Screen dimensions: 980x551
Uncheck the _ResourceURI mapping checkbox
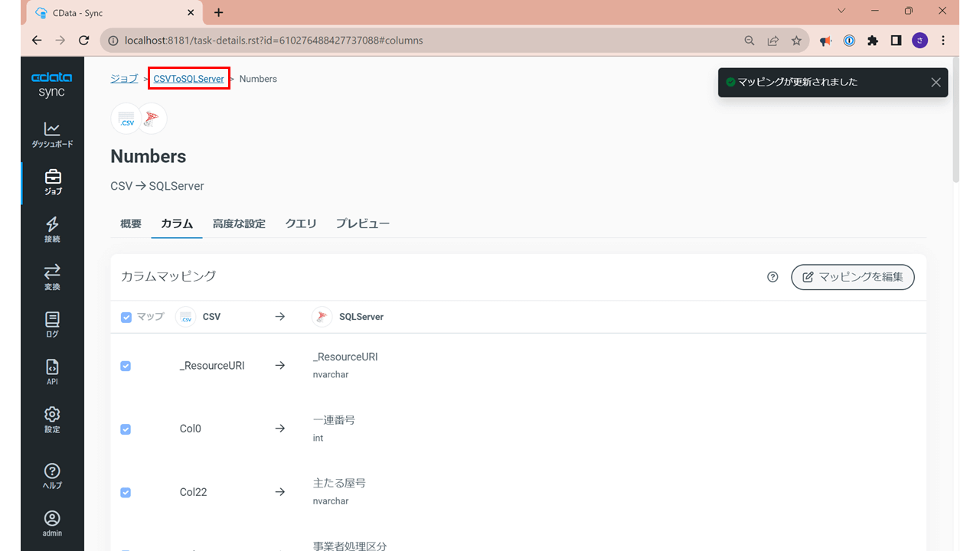point(126,366)
